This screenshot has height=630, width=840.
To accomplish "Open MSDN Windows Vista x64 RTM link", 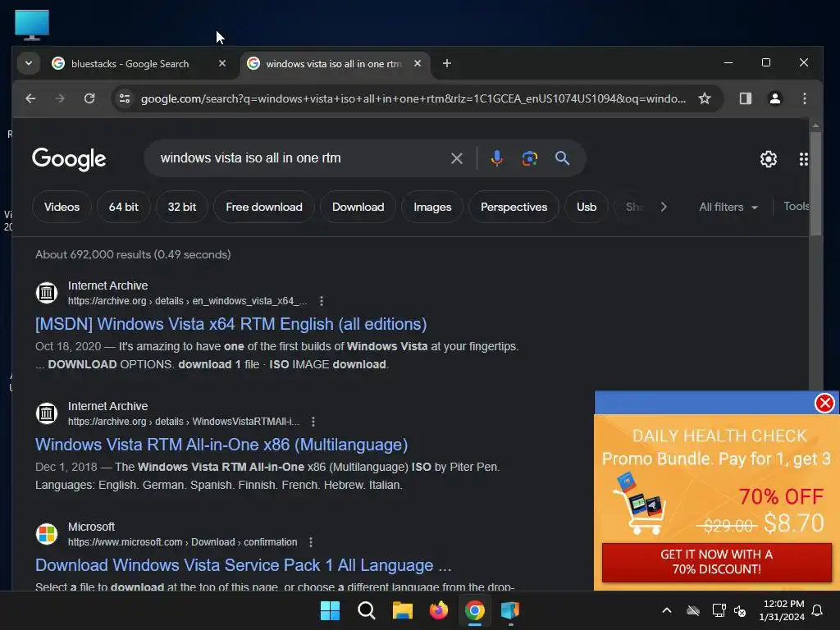I will 231,324.
